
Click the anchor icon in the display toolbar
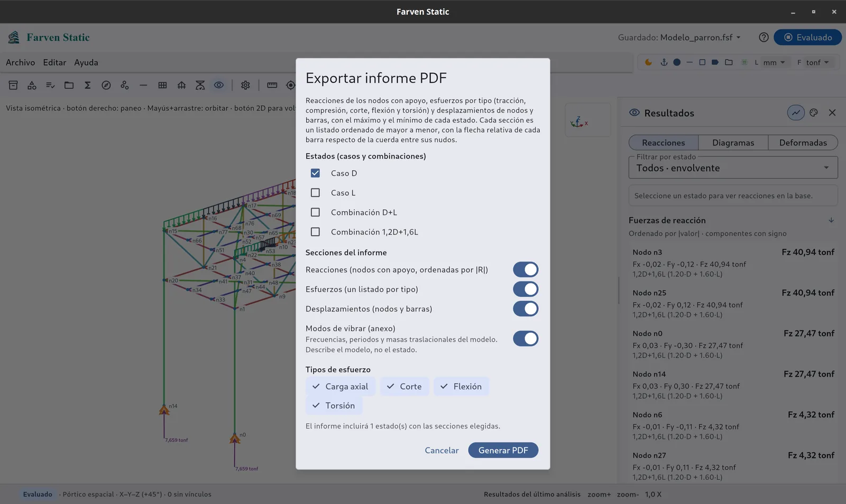pos(664,62)
